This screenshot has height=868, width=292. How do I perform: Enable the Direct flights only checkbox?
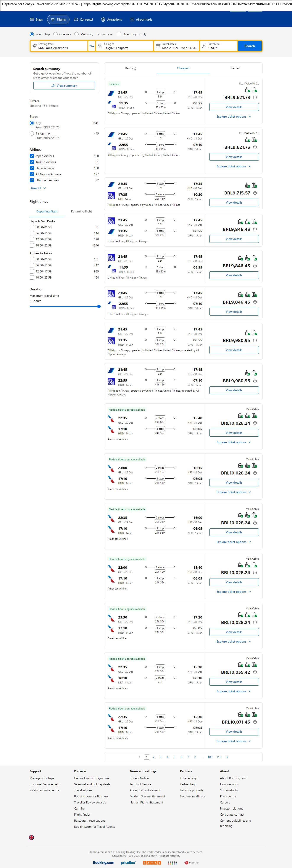click(119, 34)
